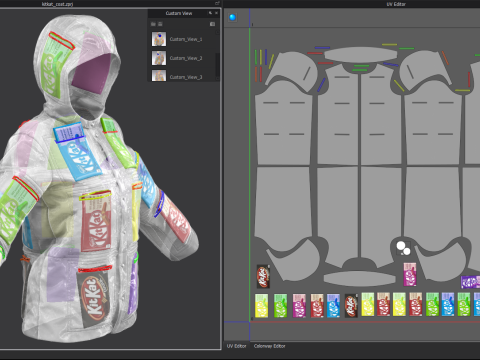Click the Custom_View_1 label
The image size is (480, 360).
(186, 39)
